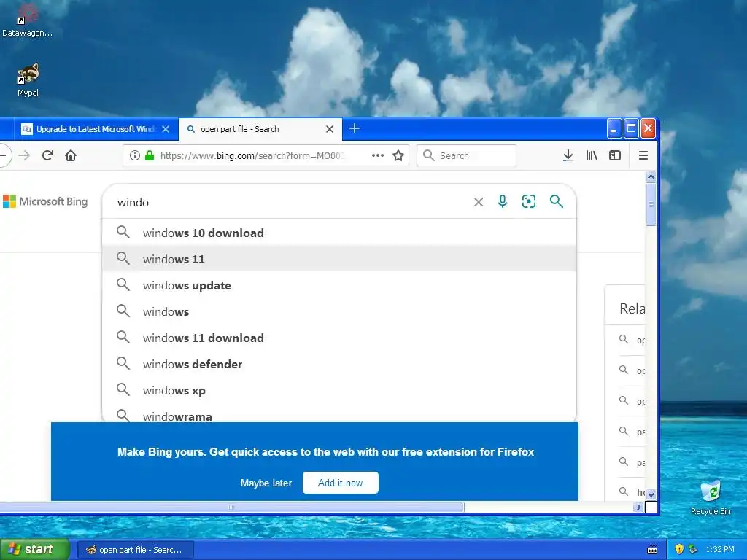Choose suggestion 'windows defender'
Image resolution: width=747 pixels, height=560 pixels.
(339, 364)
